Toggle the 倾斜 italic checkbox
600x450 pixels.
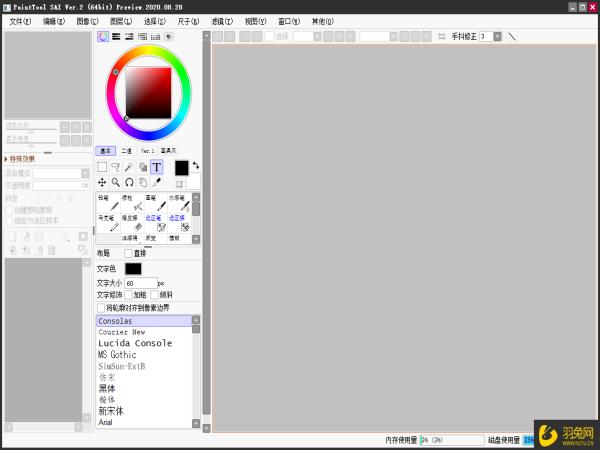(154, 295)
